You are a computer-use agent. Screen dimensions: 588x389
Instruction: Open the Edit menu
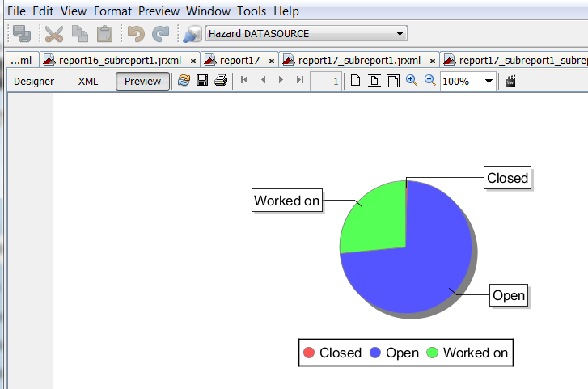(x=43, y=11)
